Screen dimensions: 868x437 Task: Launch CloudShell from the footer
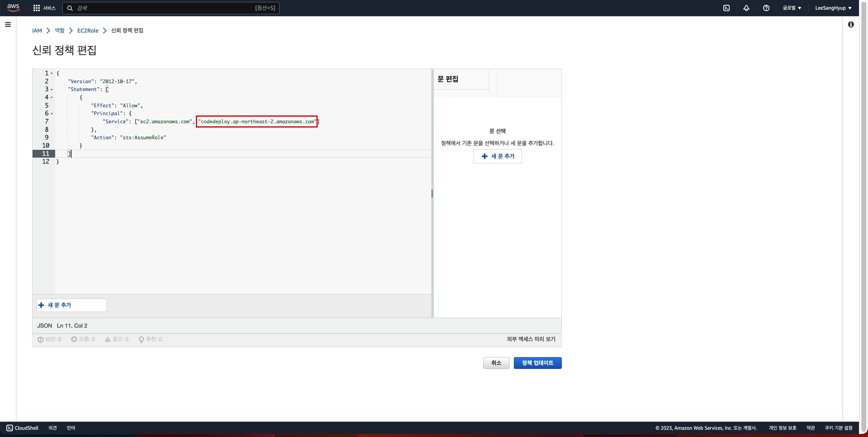(x=23, y=428)
